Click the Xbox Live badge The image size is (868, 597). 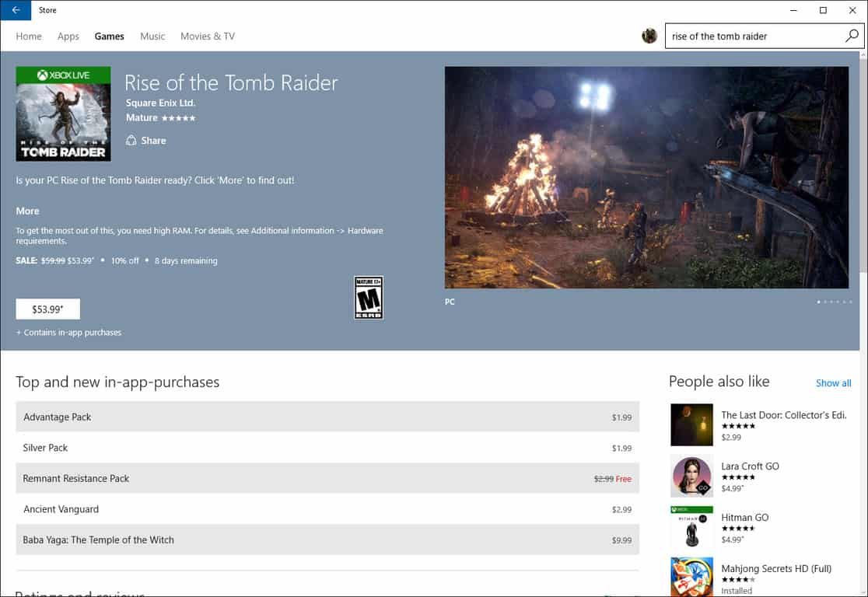click(63, 73)
